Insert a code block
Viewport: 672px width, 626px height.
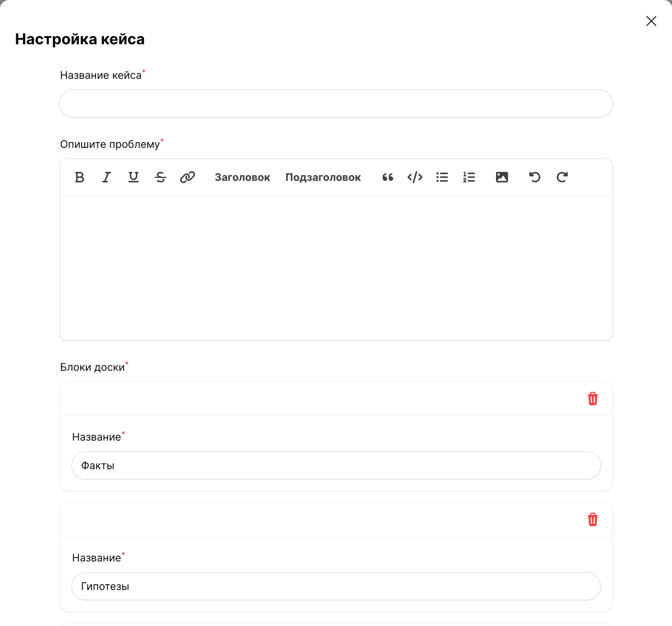click(x=415, y=177)
